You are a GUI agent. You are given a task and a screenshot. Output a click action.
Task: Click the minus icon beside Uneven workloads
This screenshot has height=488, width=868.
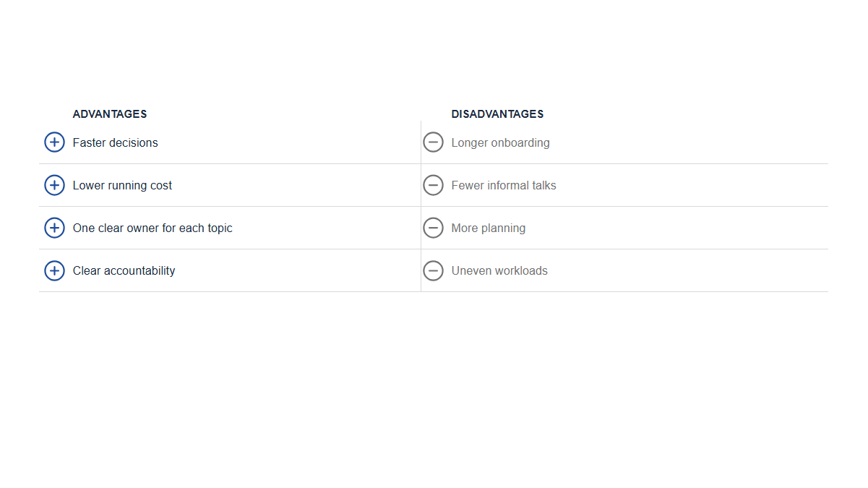pyautogui.click(x=433, y=270)
